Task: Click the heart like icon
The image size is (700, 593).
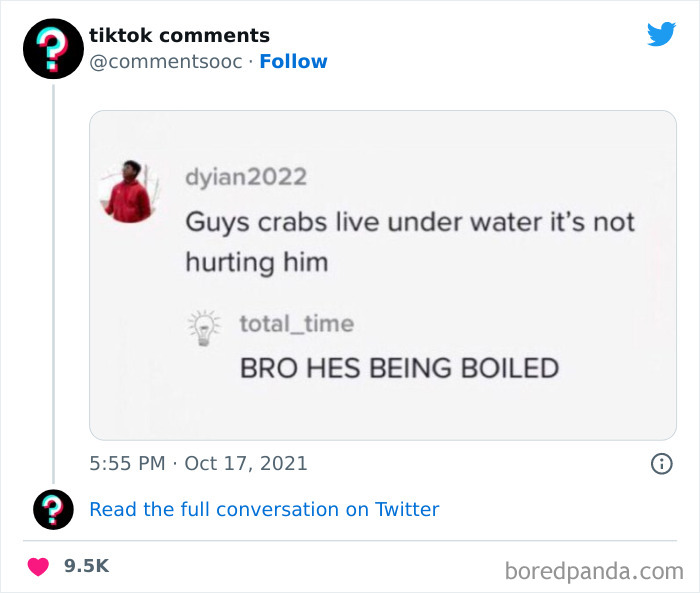Action: (x=38, y=566)
